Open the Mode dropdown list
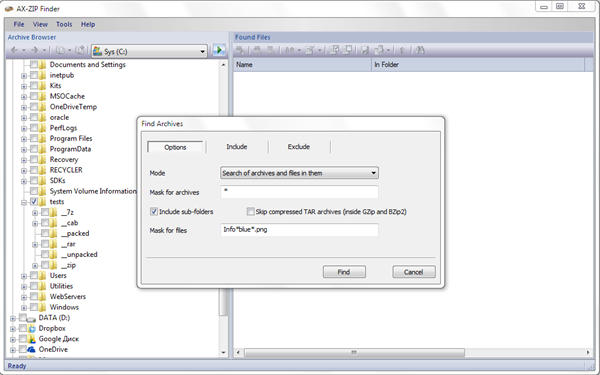600x375 pixels. pos(299,173)
